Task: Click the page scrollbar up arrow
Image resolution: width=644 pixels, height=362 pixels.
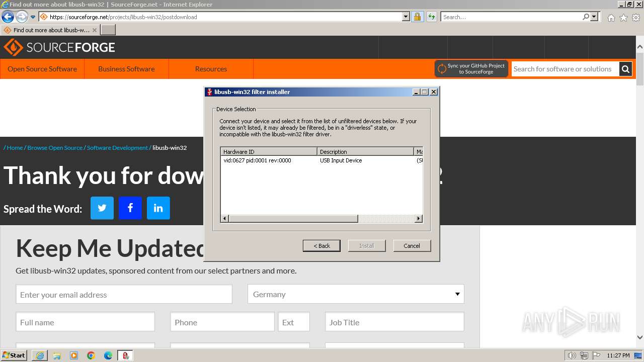Action: click(x=640, y=47)
